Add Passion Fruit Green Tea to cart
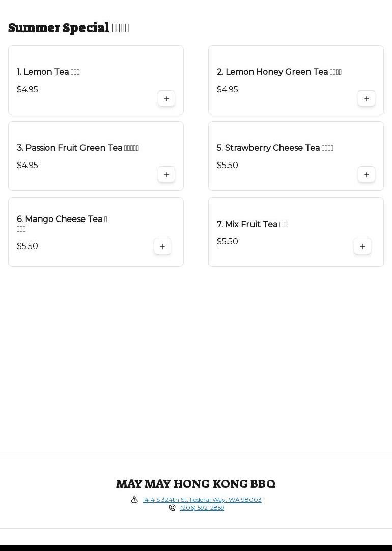 166,175
